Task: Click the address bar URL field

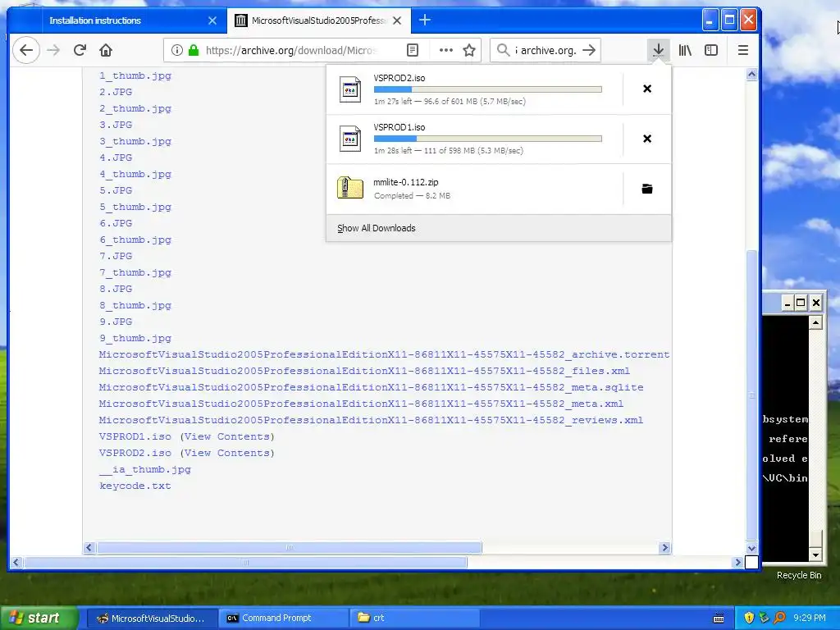Action: tap(291, 50)
